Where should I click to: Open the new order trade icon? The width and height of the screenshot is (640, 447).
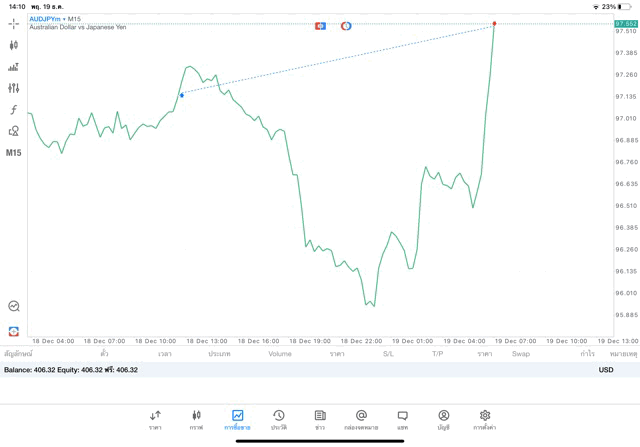tap(14, 67)
